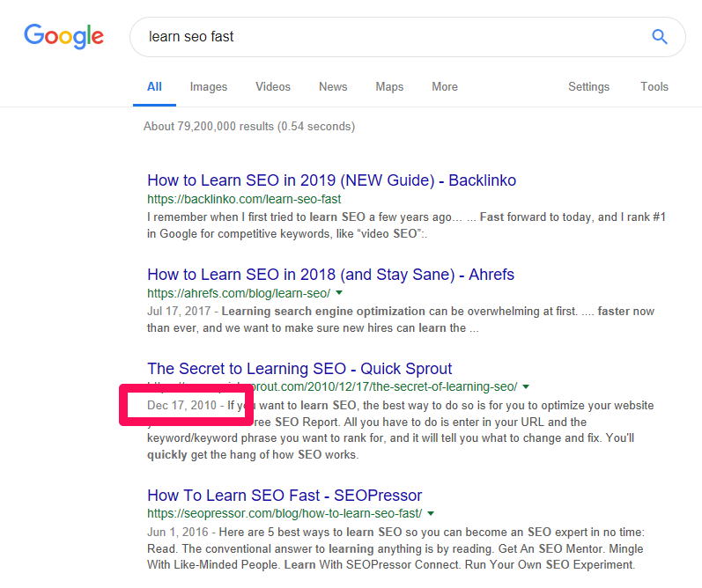Open 'How To Learn SEO Fast - SEOPressor' result
The width and height of the screenshot is (702, 588).
[284, 496]
